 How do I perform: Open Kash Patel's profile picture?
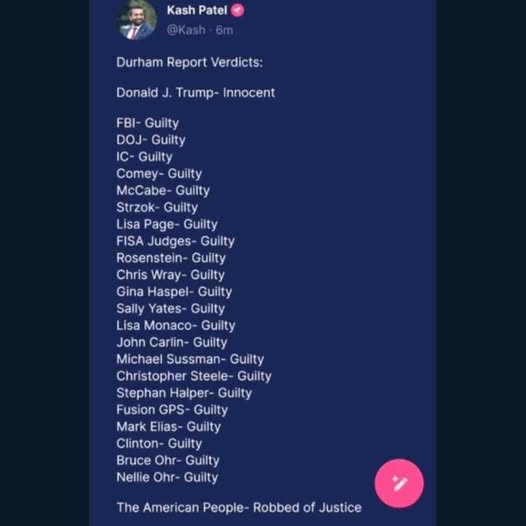pos(137,19)
